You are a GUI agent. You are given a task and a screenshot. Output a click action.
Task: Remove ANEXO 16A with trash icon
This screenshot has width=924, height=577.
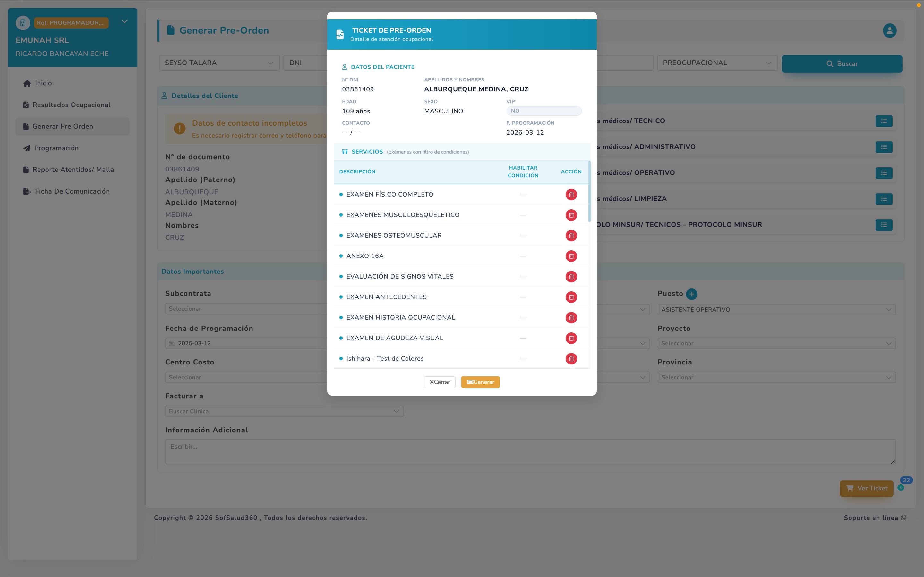coord(571,256)
